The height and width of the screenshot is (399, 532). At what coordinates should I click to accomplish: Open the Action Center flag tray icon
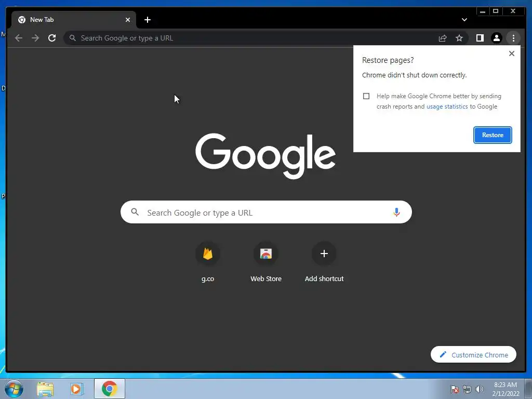point(455,389)
